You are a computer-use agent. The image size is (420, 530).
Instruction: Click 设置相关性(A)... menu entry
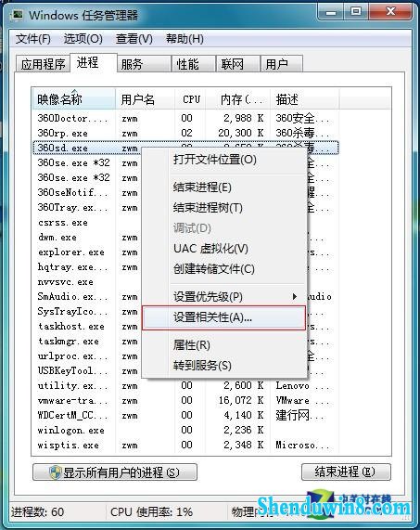(x=223, y=317)
